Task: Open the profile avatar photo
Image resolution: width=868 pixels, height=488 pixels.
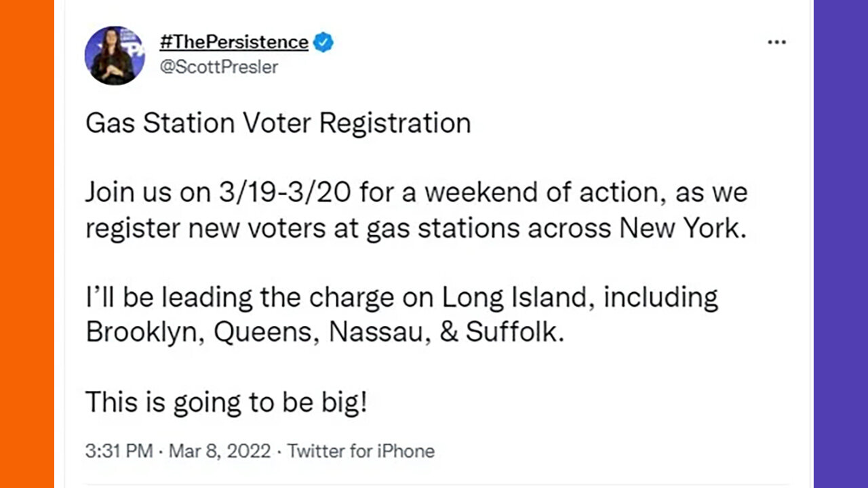Action: [x=114, y=56]
